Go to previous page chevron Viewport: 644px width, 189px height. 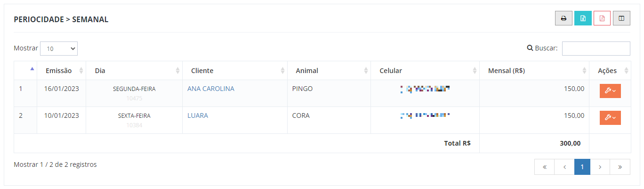tap(564, 167)
